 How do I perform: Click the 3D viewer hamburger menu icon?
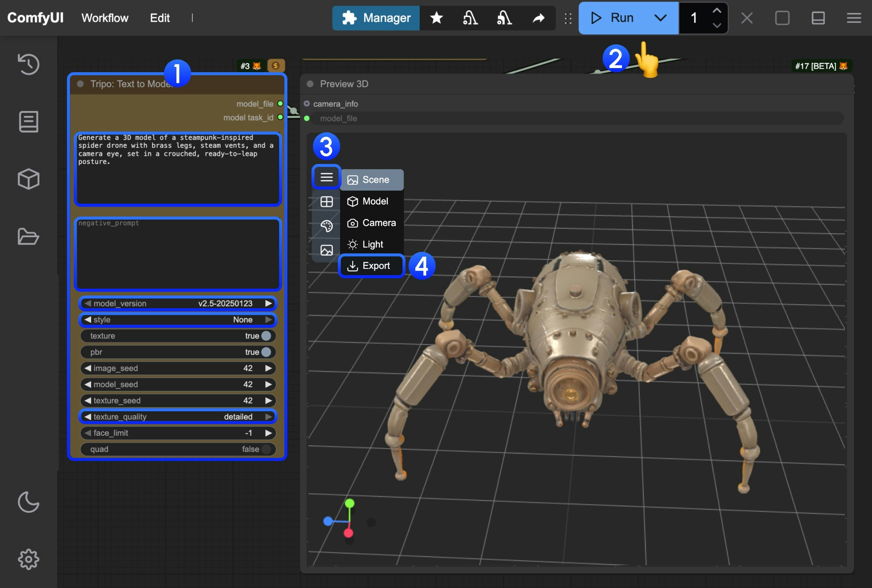point(326,177)
